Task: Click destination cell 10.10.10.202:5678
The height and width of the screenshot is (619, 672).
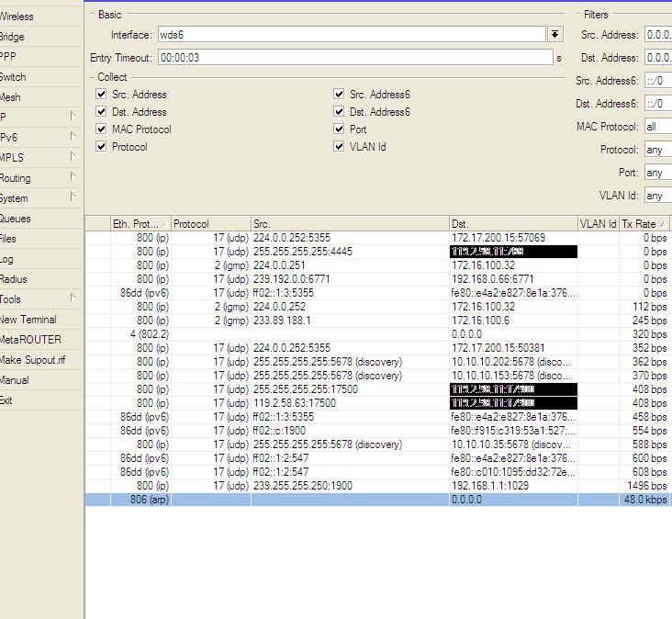Action: pos(513,362)
